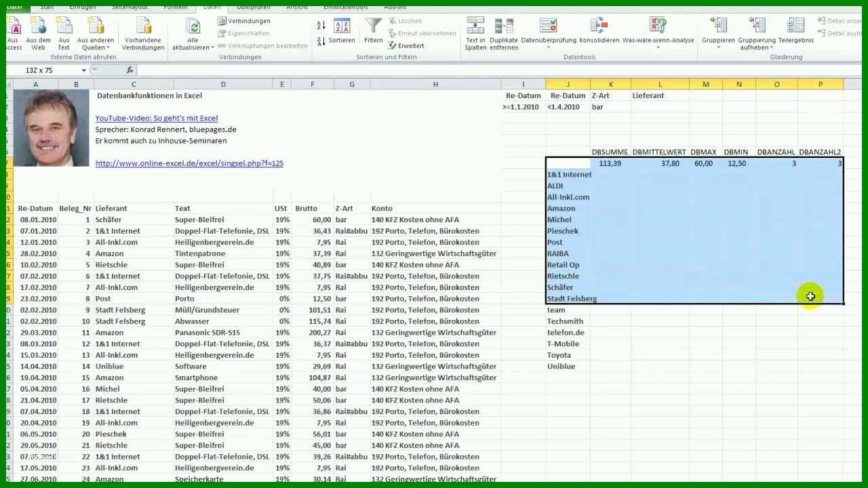Click the Gruppieren icon
The height and width of the screenshot is (488, 868).
pos(719,26)
